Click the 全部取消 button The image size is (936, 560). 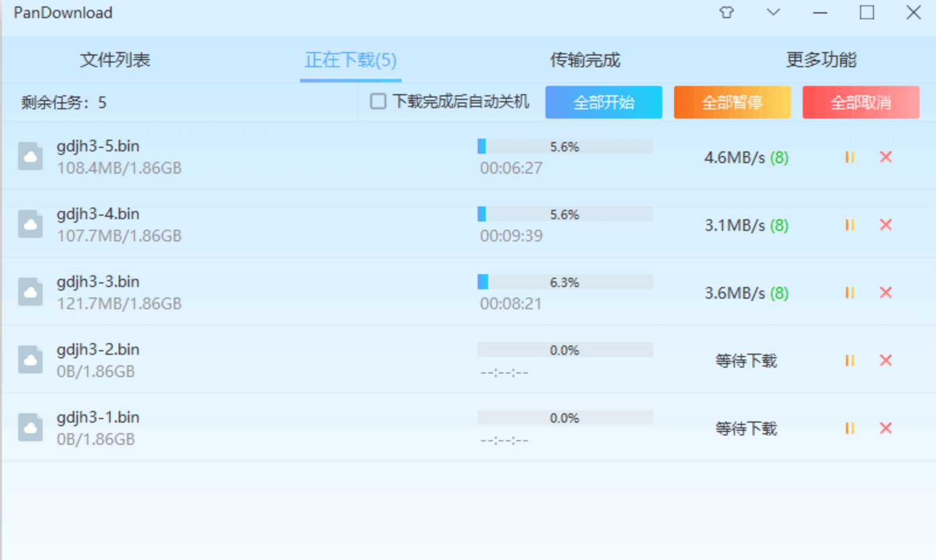click(x=861, y=102)
